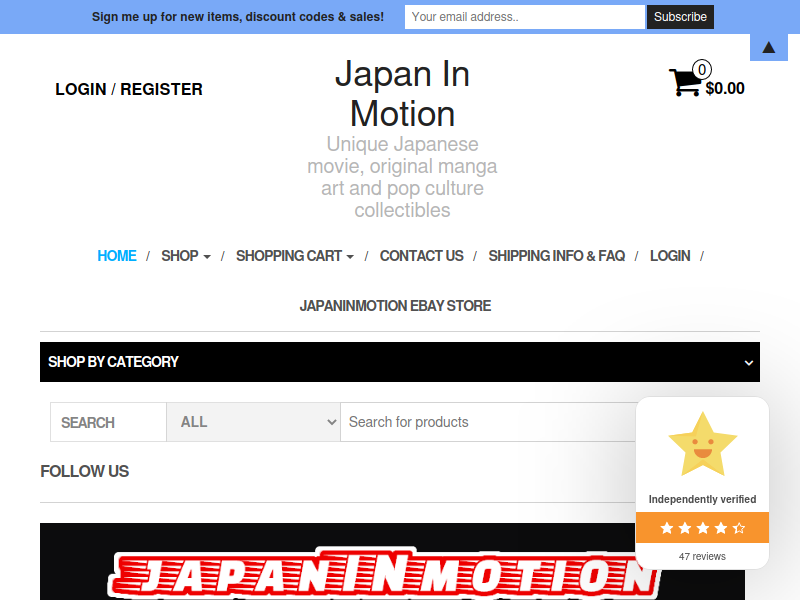This screenshot has width=800, height=600.
Task: Click the Login item in the navigation menu
Action: pos(670,256)
